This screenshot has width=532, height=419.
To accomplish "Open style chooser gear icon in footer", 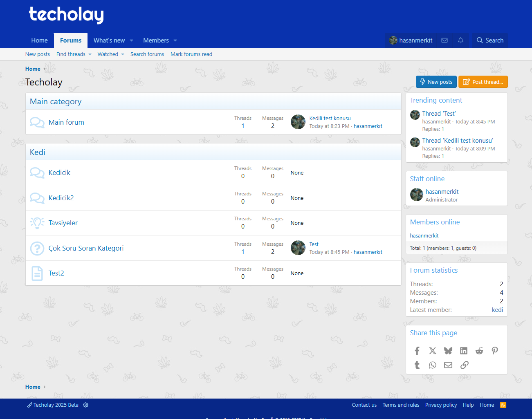I will (x=86, y=405).
